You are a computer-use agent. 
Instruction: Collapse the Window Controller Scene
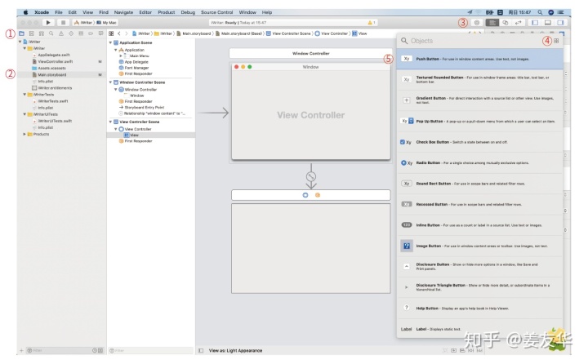[x=110, y=82]
